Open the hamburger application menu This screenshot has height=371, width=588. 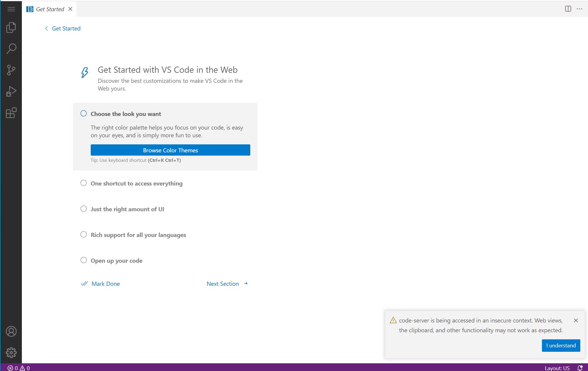point(11,9)
